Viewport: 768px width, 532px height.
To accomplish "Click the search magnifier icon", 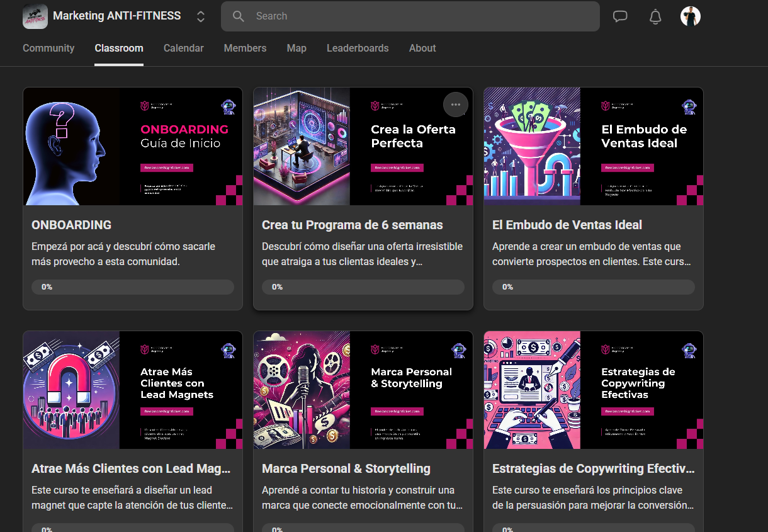I will click(239, 16).
